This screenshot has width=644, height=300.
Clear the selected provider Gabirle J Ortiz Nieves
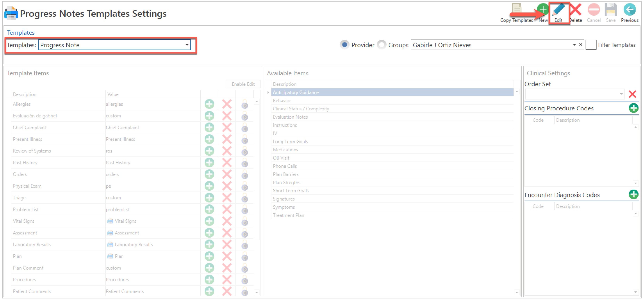pyautogui.click(x=581, y=45)
